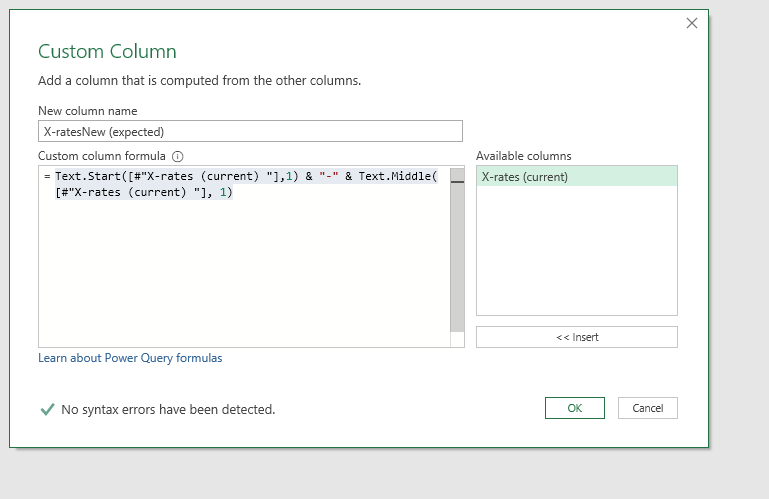
Task: Click Text.Middle in the formula
Action: 394,176
